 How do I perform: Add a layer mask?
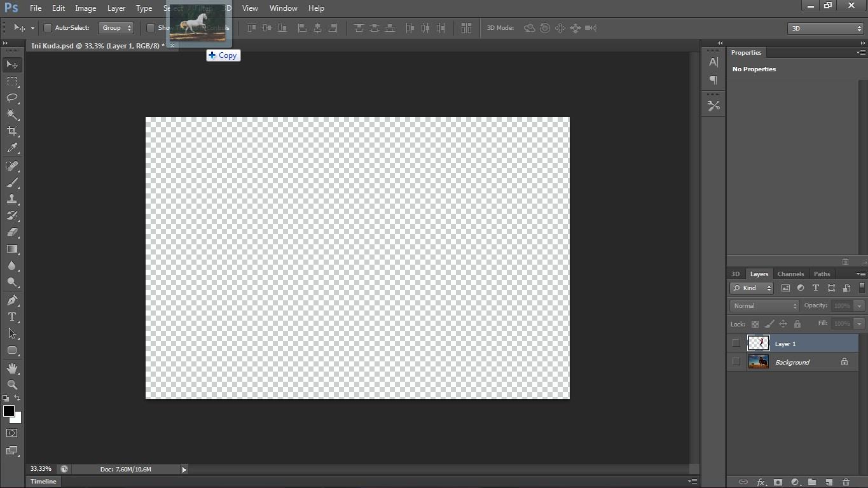tap(777, 482)
